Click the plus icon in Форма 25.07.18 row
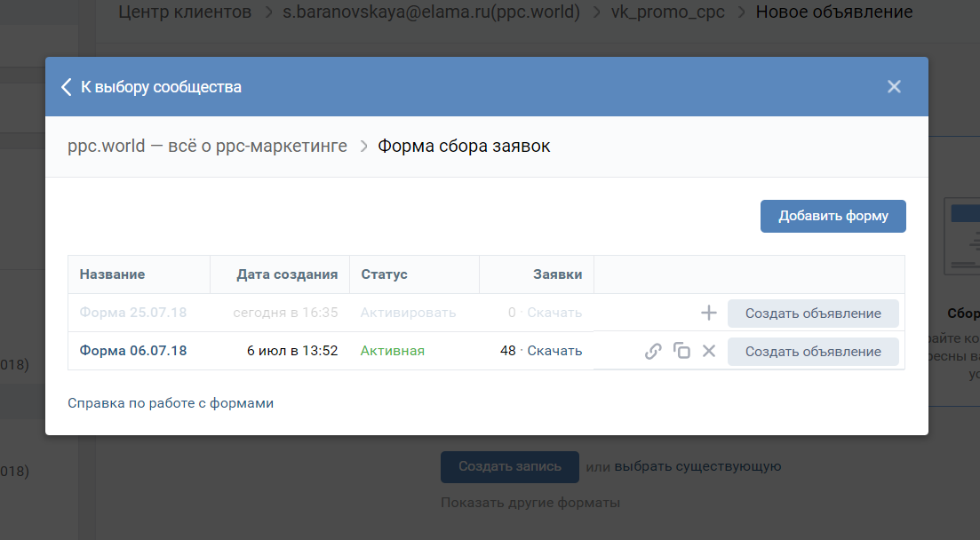This screenshot has height=540, width=980. click(708, 313)
